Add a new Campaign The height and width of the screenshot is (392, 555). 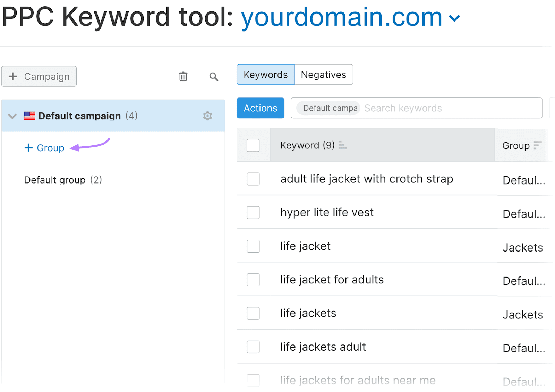tap(39, 76)
